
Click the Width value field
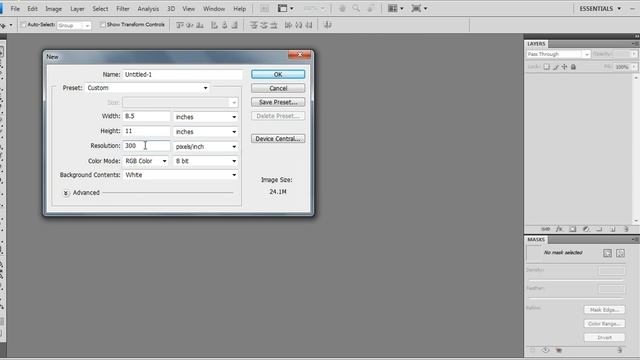147,116
